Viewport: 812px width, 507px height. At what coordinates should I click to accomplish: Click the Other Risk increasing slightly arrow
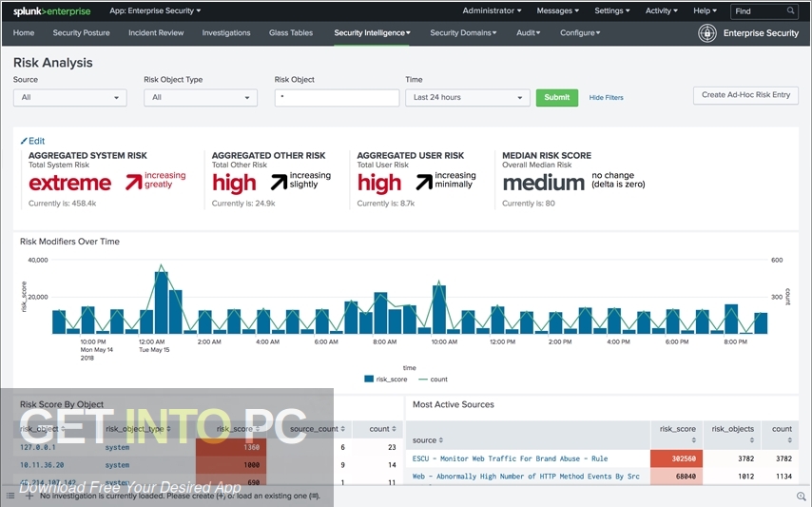click(279, 182)
